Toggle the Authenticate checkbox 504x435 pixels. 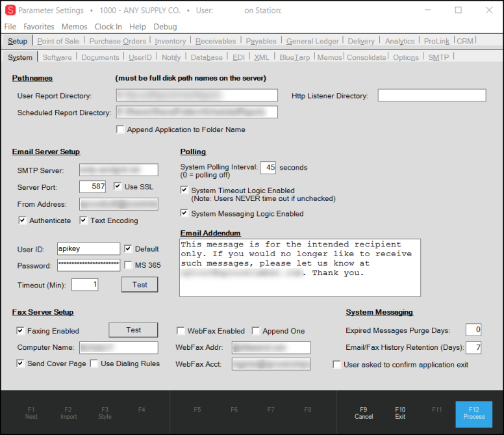click(x=22, y=220)
